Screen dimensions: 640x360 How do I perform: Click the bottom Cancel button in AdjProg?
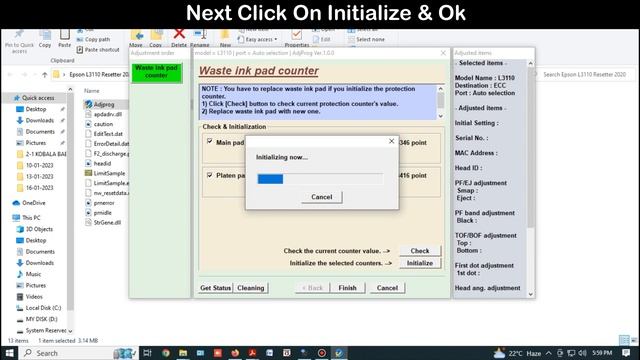pyautogui.click(x=387, y=288)
